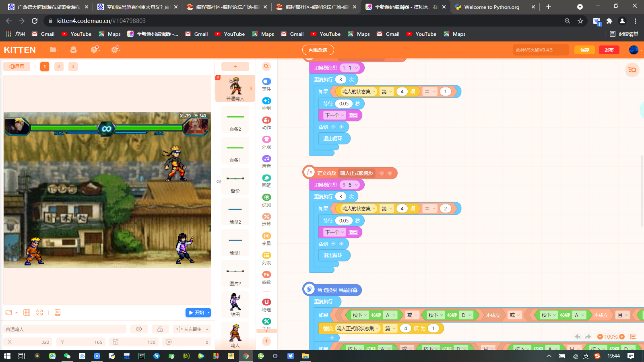The width and height of the screenshot is (644, 362).
Task: Open the 切换到造型 1 costume dropdown
Action: coord(350,68)
